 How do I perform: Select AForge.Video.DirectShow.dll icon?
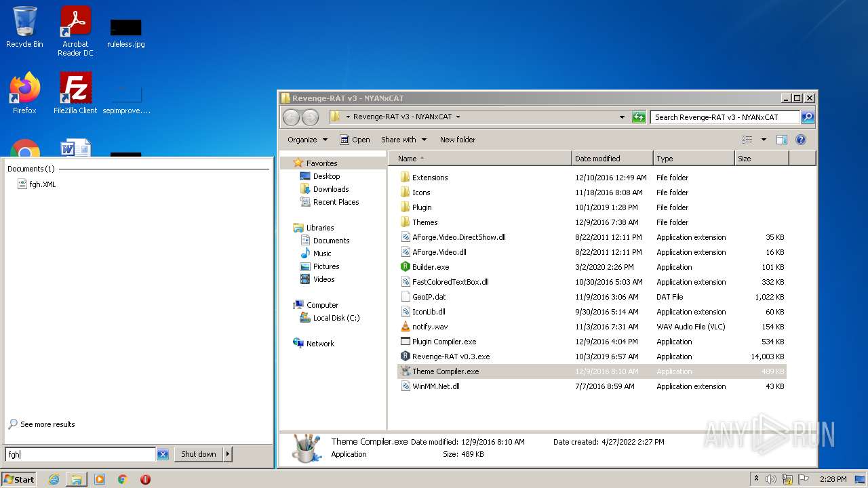[406, 237]
